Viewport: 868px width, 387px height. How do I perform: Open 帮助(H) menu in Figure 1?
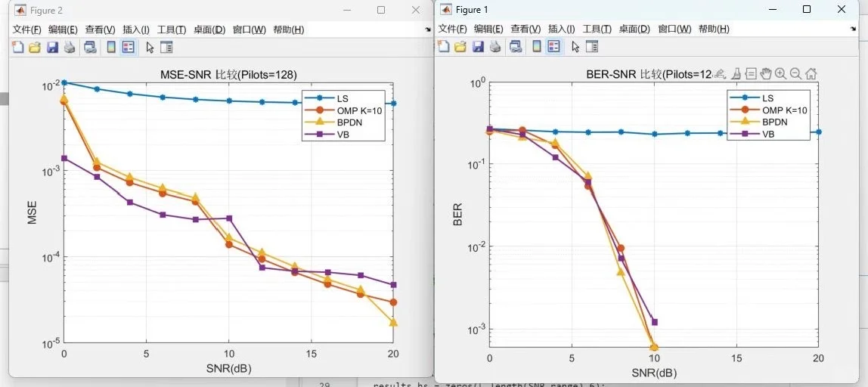[714, 29]
